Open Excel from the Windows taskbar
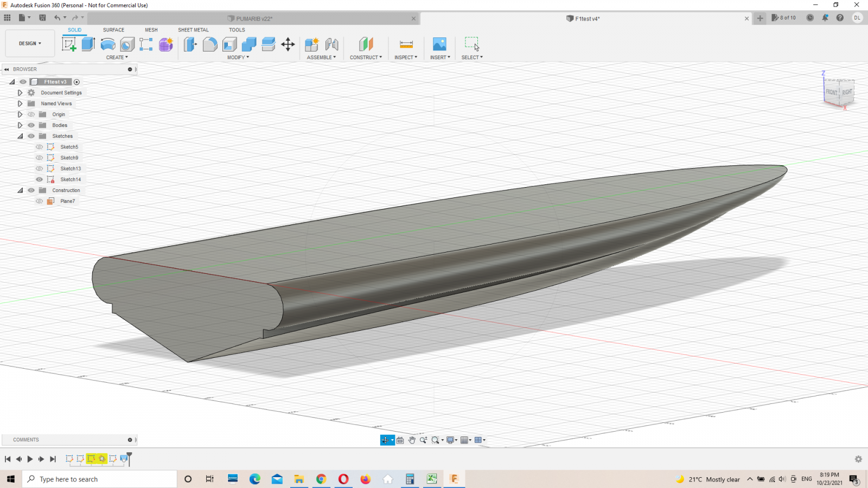 tap(432, 479)
